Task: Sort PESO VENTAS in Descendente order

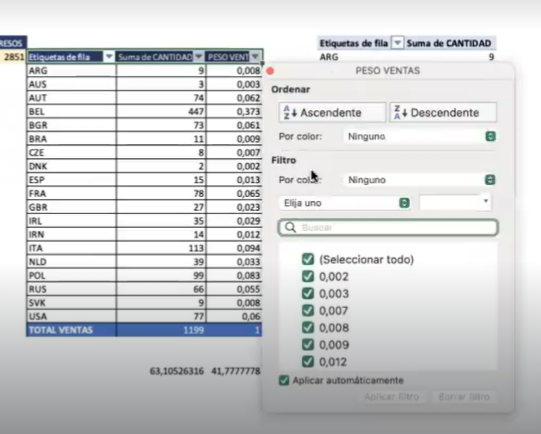Action: point(443,112)
